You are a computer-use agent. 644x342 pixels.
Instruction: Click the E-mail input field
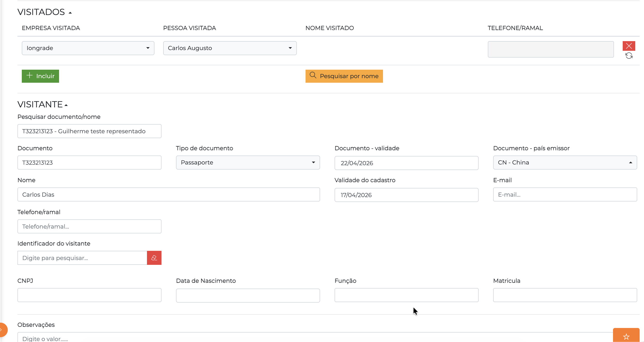click(565, 194)
